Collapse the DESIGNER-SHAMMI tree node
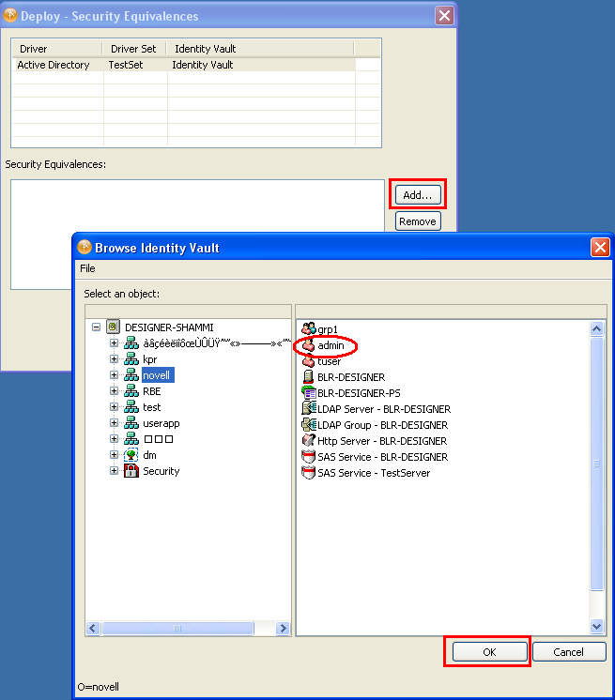Image resolution: width=615 pixels, height=700 pixels. [96, 327]
